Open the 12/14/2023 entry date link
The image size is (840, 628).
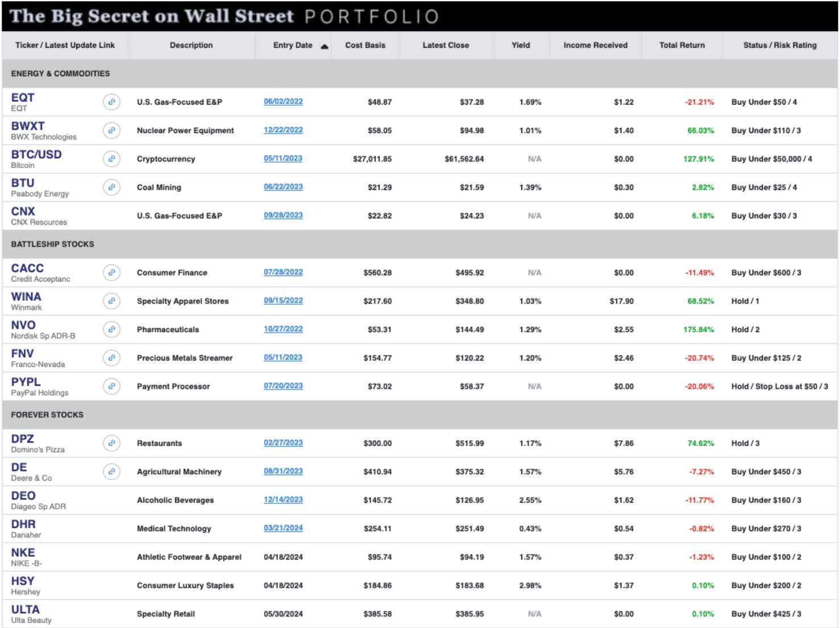coord(283,500)
